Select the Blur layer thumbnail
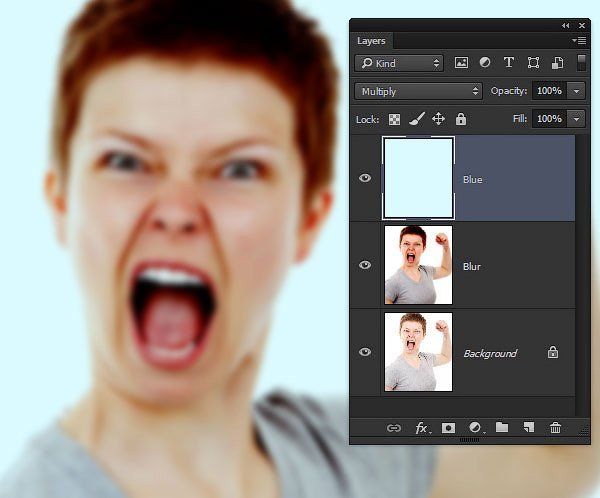The width and height of the screenshot is (600, 498). coord(418,265)
